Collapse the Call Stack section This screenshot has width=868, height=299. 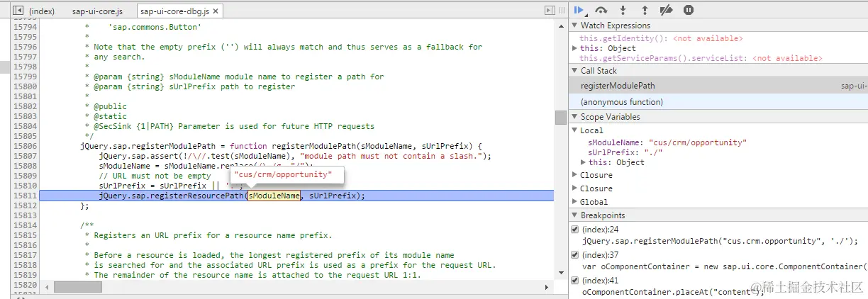click(574, 71)
